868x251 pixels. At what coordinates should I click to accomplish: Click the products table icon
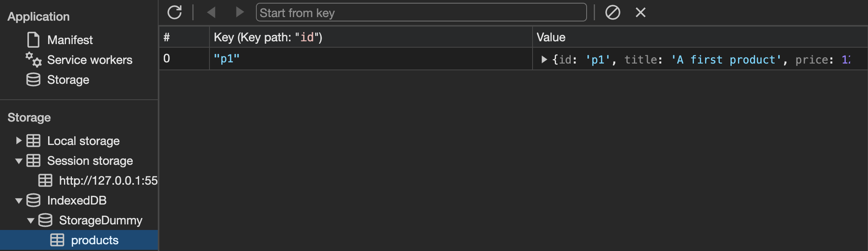[58, 240]
